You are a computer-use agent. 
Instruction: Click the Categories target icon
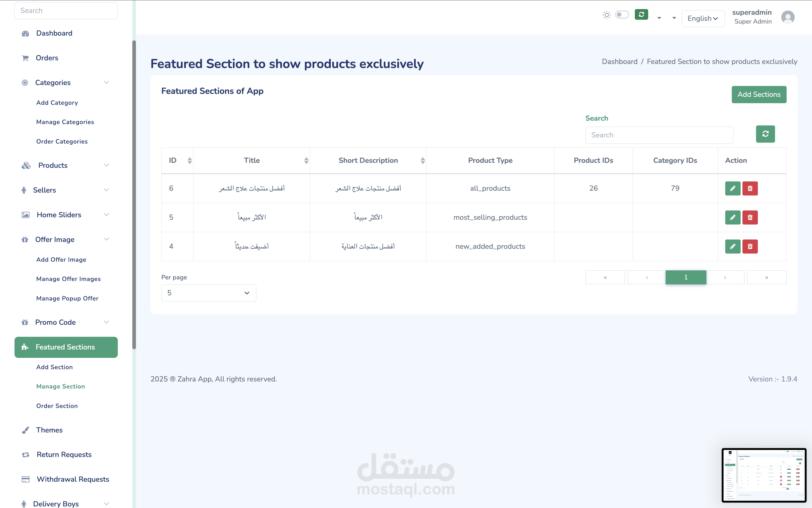pyautogui.click(x=25, y=83)
